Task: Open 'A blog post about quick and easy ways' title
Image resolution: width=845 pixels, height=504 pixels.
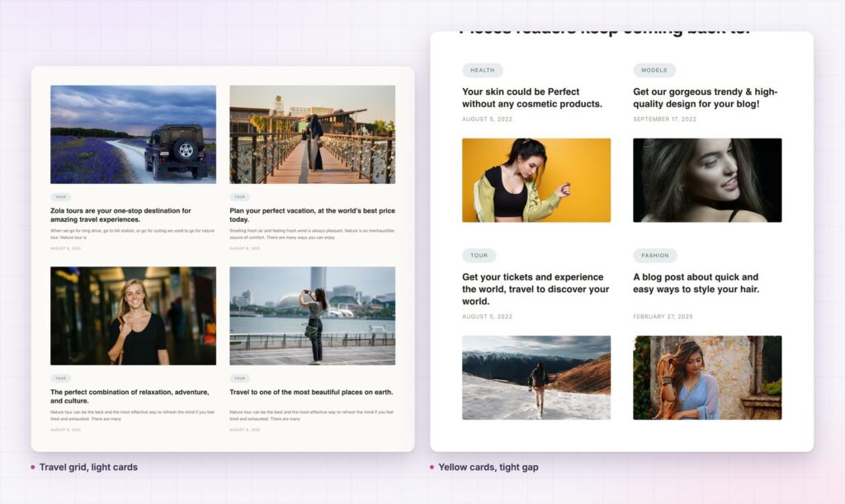Action: coord(696,283)
